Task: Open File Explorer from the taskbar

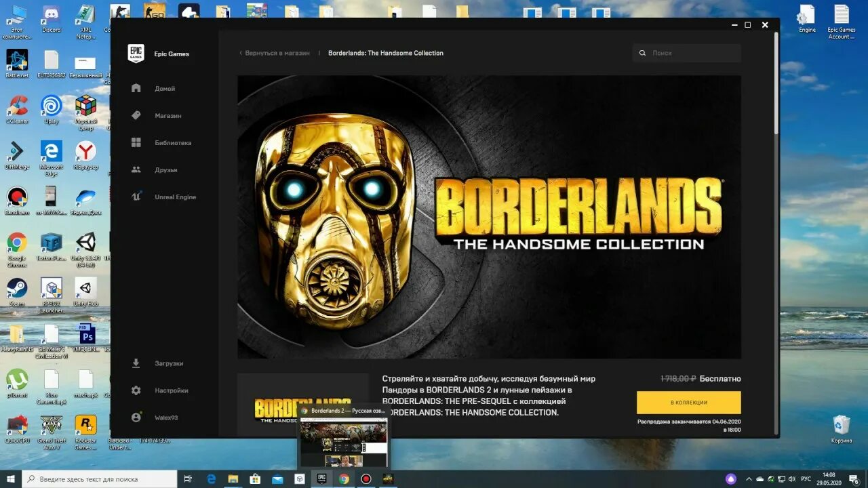Action: (233, 479)
